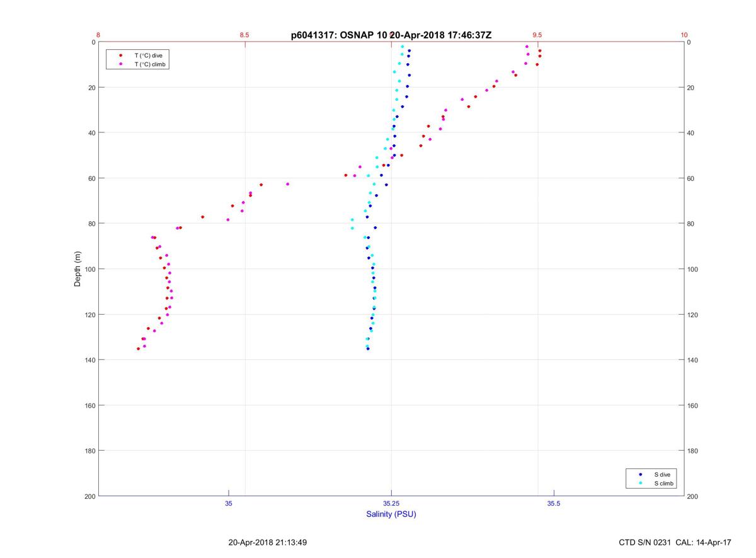
Task: Click the '35' salinity tick label
Action: pos(229,503)
